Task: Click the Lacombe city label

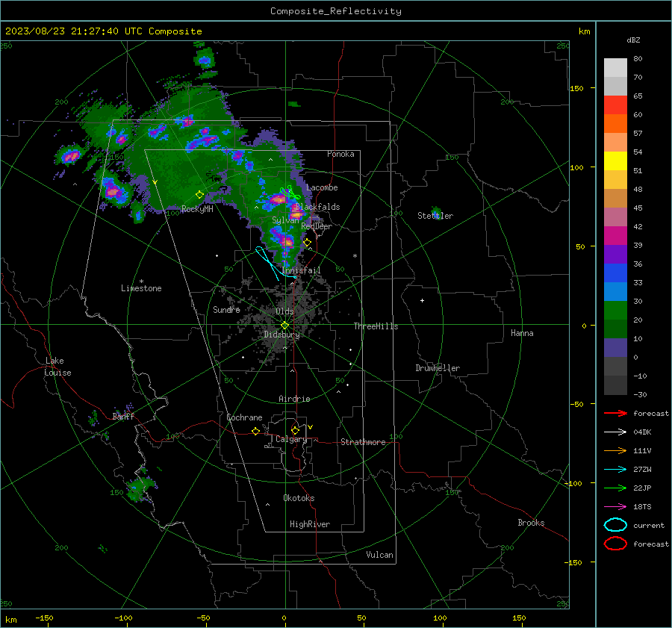Action: point(322,187)
